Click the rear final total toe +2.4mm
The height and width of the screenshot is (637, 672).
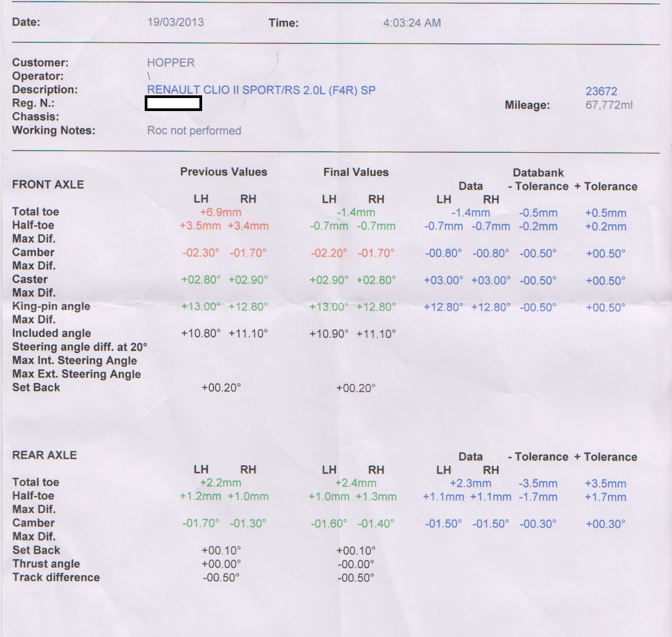(x=356, y=483)
